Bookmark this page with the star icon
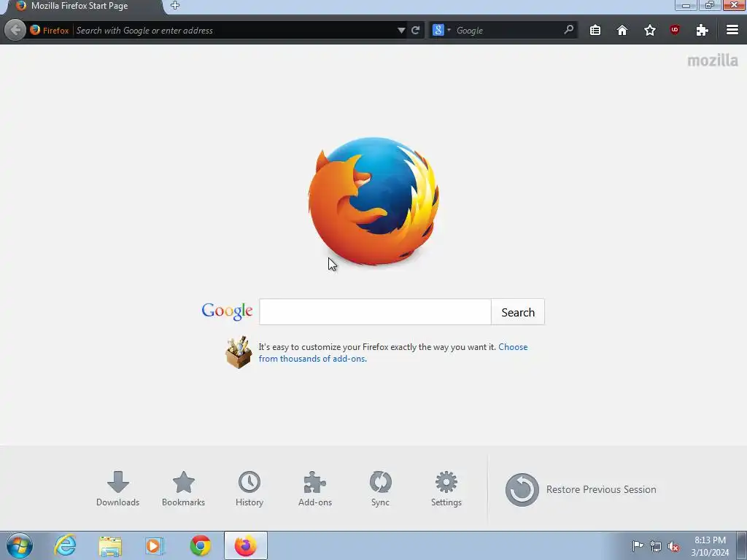The height and width of the screenshot is (560, 747). (x=650, y=31)
